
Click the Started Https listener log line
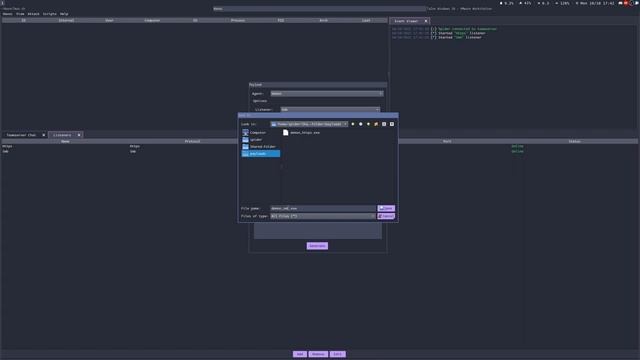click(438, 33)
